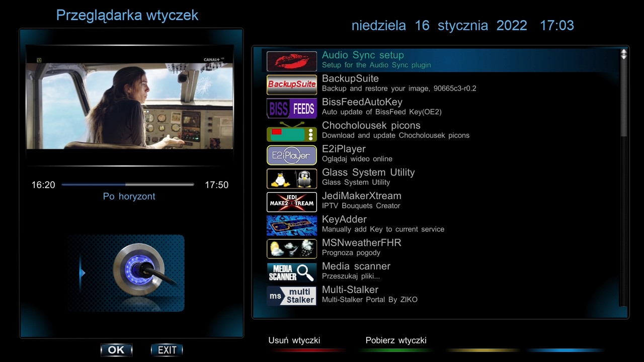Select the Glass System Utility penguin icon
The height and width of the screenshot is (362, 644).
tap(292, 178)
